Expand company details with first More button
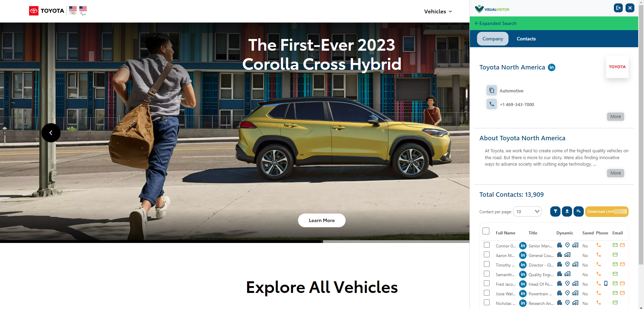Screen dimensions: 644x309 [x=615, y=117]
